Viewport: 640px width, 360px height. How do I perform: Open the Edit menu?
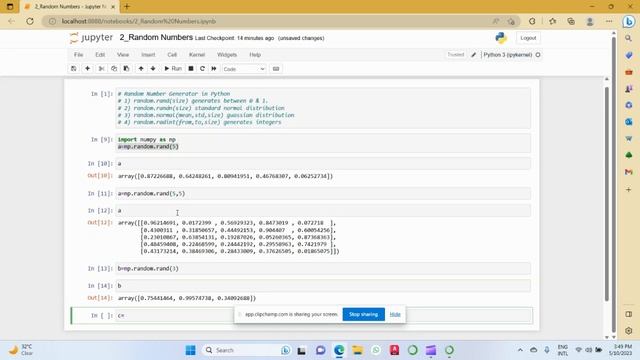click(100, 55)
